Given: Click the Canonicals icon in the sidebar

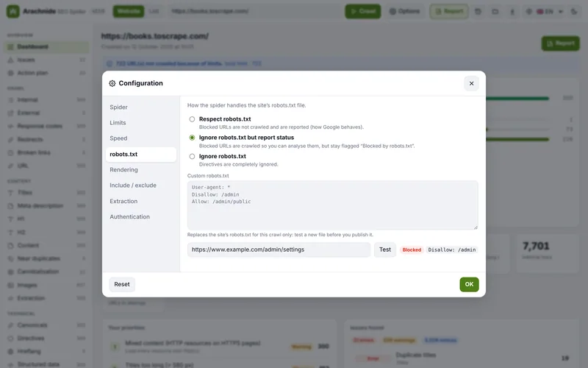Looking at the screenshot, I should (10, 325).
